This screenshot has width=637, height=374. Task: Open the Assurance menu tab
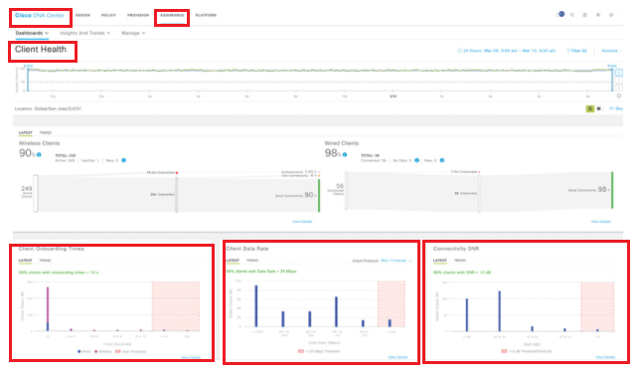tap(172, 15)
